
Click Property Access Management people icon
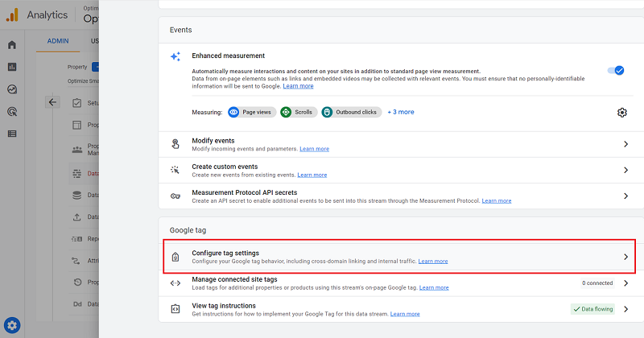(76, 150)
